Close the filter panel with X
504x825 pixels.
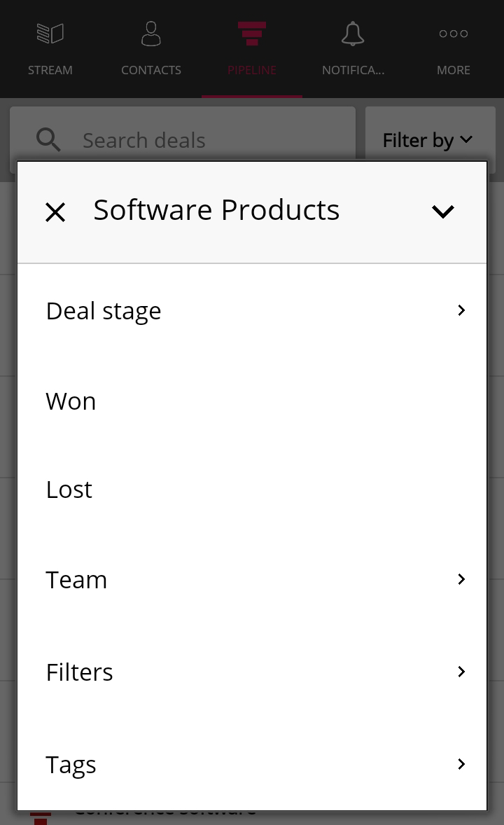55,213
